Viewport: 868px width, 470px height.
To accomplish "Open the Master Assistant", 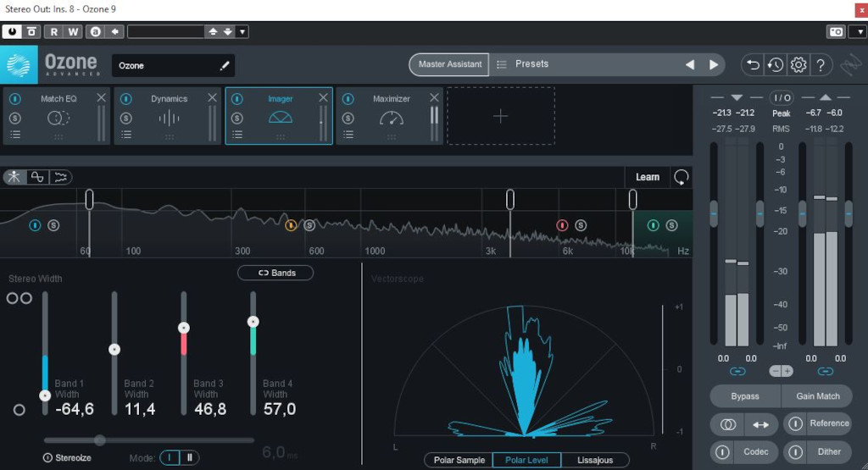I will point(449,64).
